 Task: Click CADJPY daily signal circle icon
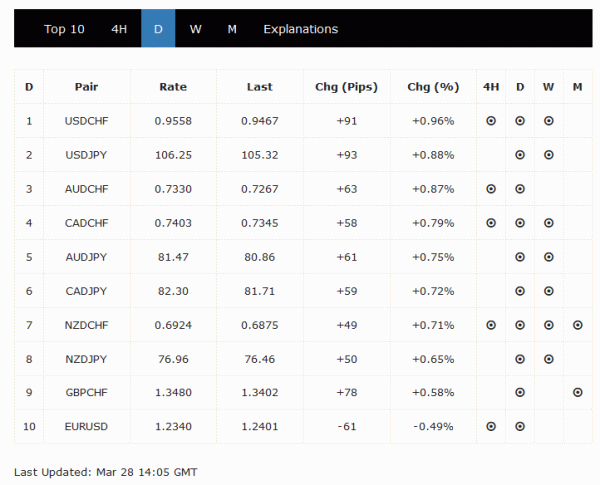[520, 291]
